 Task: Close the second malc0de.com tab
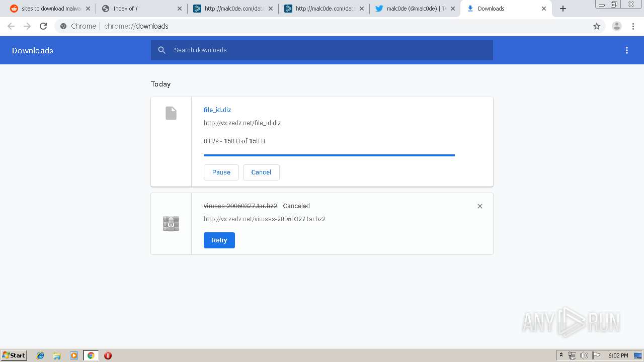(x=361, y=9)
